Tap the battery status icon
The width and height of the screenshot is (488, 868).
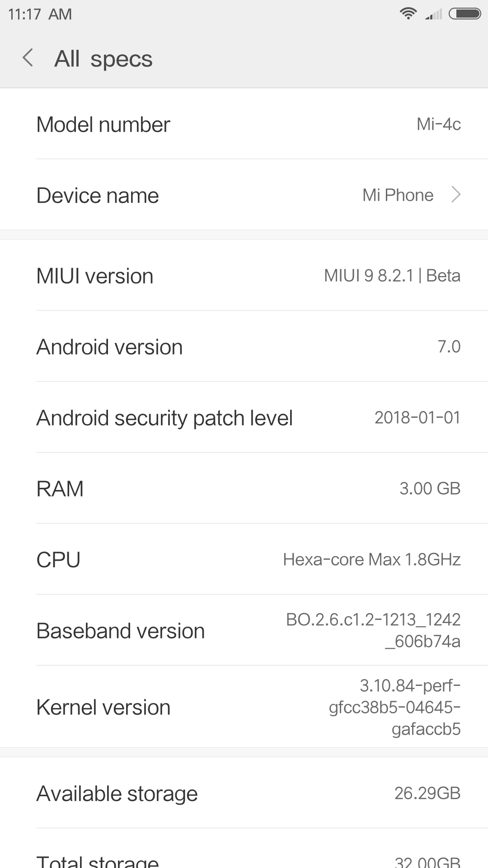465,14
